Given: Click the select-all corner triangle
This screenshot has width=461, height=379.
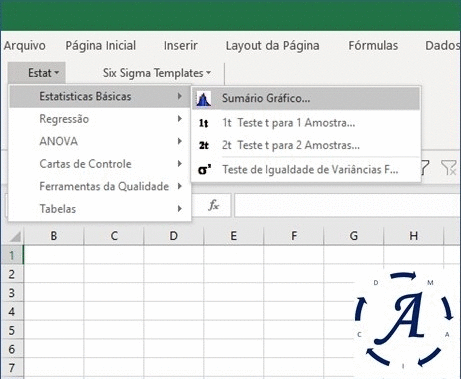Looking at the screenshot, I should click(x=15, y=236).
